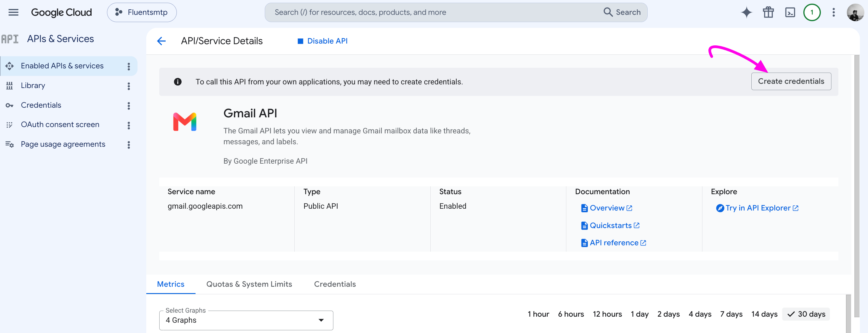Image resolution: width=868 pixels, height=333 pixels.
Task: Open more options for Credentials sidebar item
Action: coord(129,106)
